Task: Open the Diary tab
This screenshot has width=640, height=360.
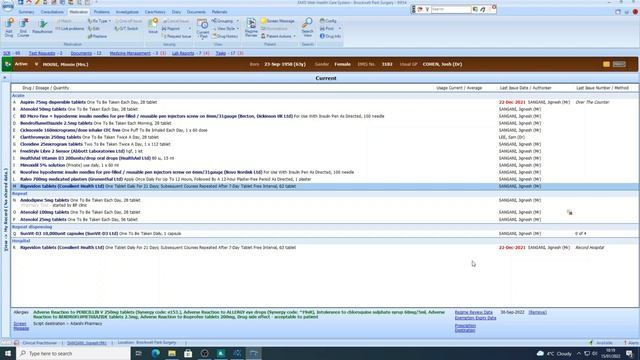Action: pyautogui.click(x=176, y=12)
